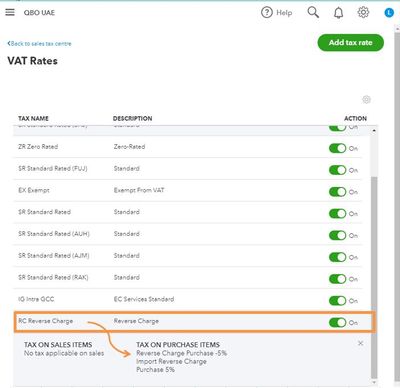Open the table settings gear icon
The height and width of the screenshot is (388, 400).
pyautogui.click(x=366, y=99)
